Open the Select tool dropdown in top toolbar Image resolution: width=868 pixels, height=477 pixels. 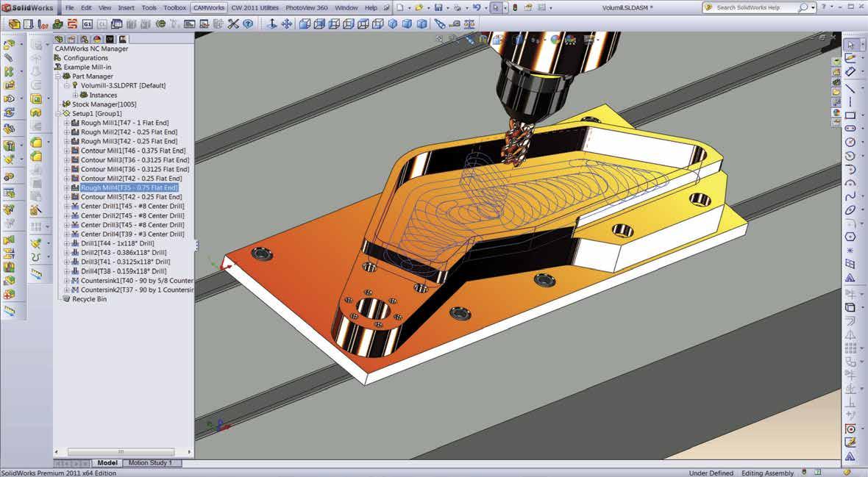505,8
